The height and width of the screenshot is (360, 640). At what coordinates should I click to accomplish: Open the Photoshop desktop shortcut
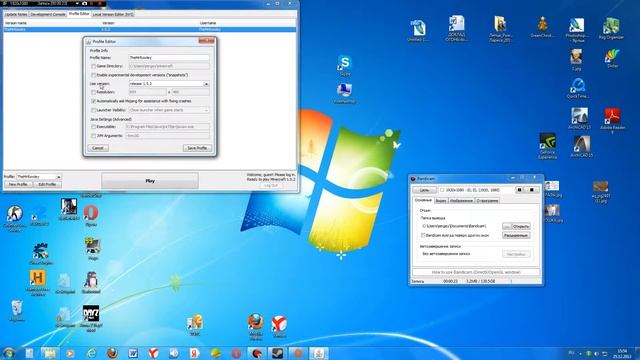pos(577,30)
